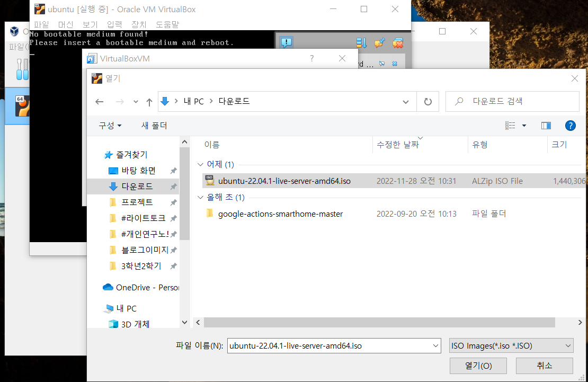Open 파일 menu in ubuntu VM window
The height and width of the screenshot is (382, 588).
click(x=41, y=24)
